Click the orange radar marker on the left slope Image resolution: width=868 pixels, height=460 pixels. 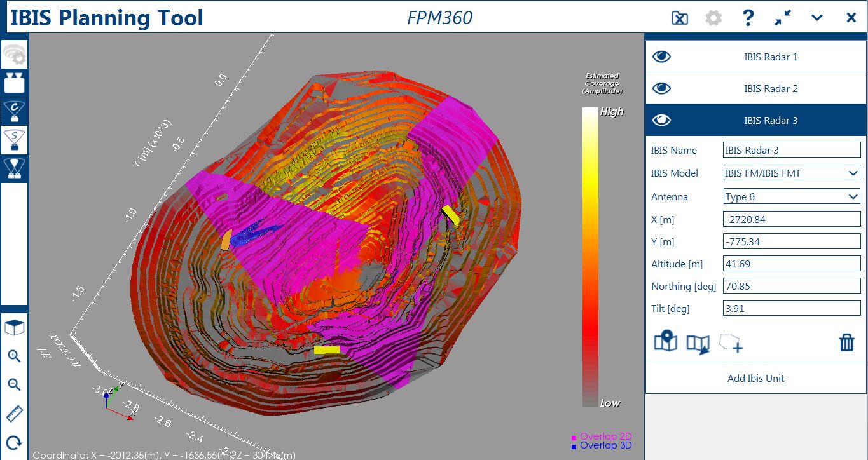click(x=226, y=240)
